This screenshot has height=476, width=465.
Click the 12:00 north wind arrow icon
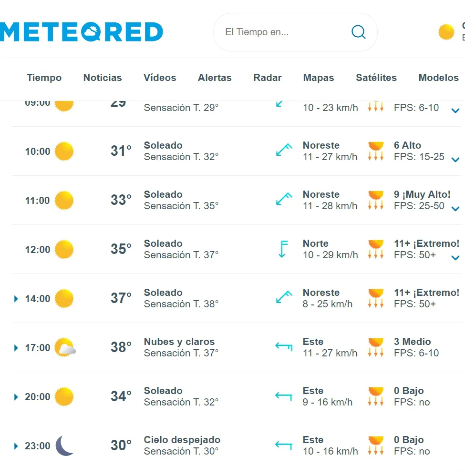pos(283,249)
